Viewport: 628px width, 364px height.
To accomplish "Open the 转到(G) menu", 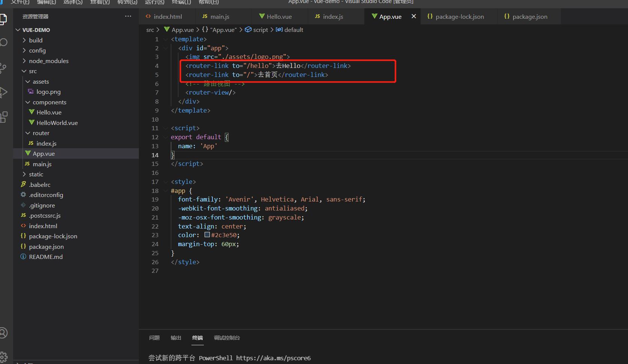I will pyautogui.click(x=127, y=2).
